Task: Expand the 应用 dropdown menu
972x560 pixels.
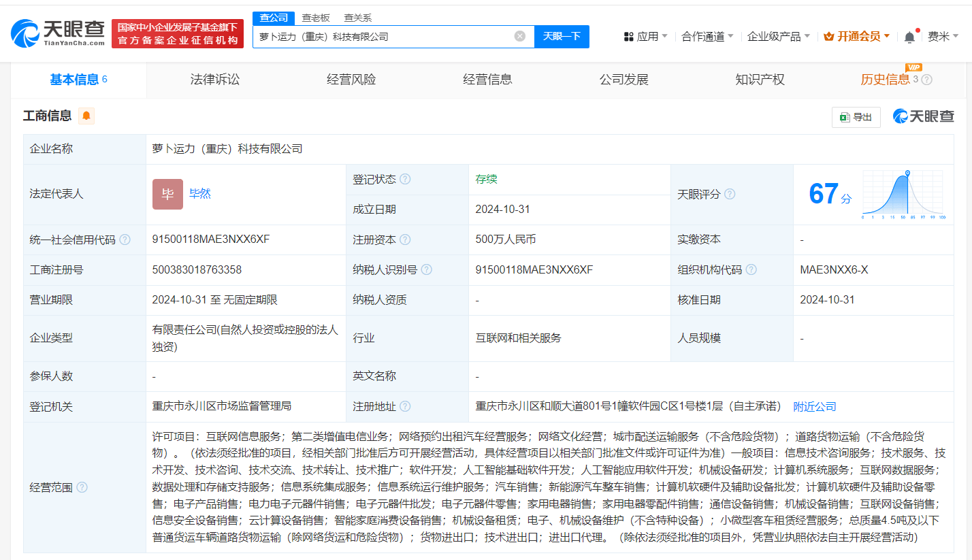Action: 645,36
